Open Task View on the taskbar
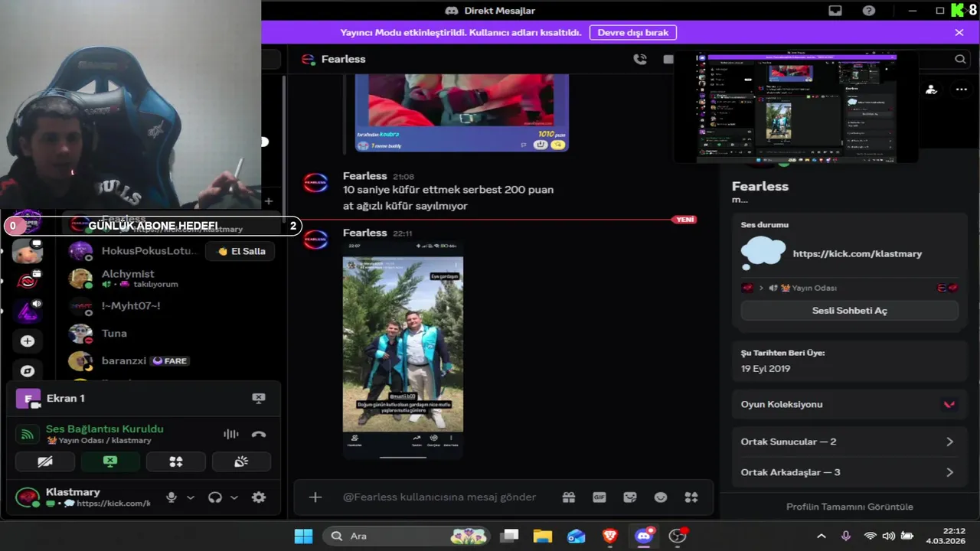 tap(509, 536)
